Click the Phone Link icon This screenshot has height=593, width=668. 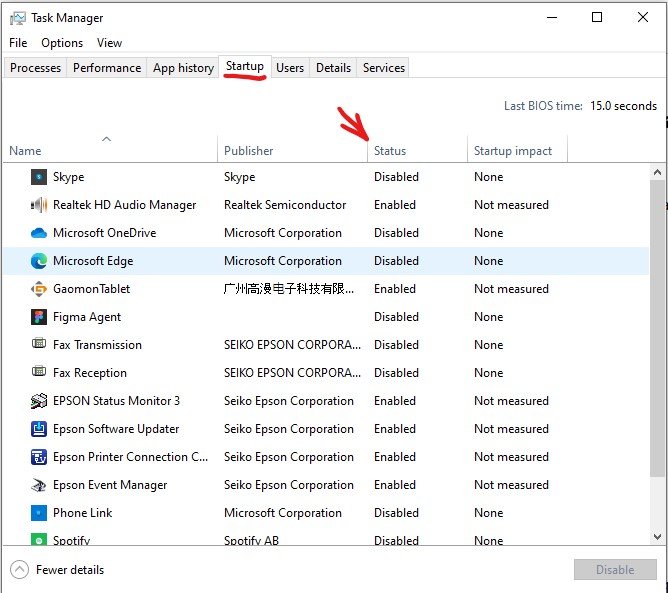tap(39, 513)
